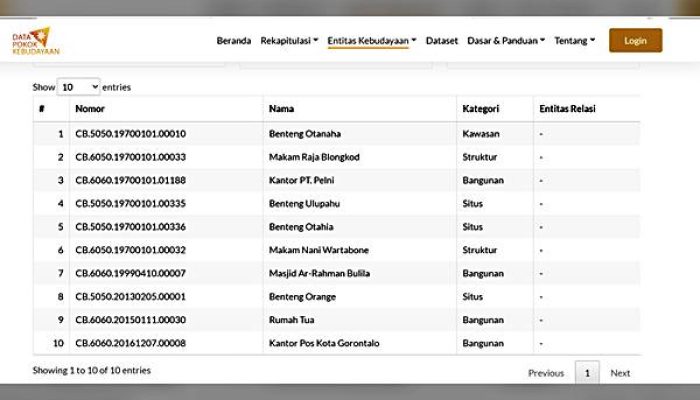Click the name Makam Nani Wartabone

319,250
